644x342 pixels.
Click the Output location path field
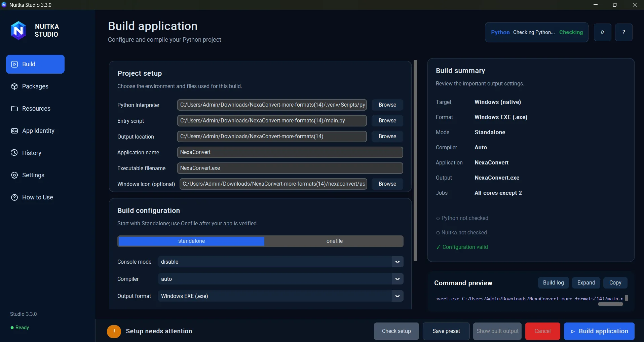coord(272,137)
